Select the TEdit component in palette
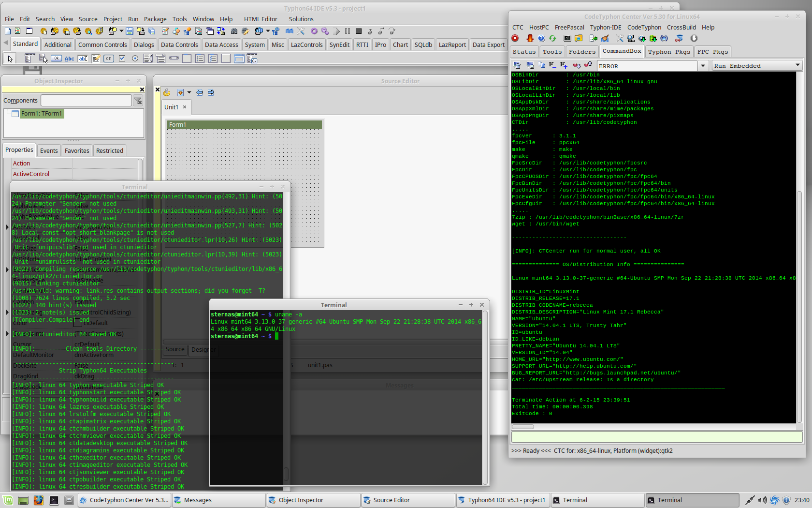This screenshot has width=812, height=508. [x=83, y=59]
